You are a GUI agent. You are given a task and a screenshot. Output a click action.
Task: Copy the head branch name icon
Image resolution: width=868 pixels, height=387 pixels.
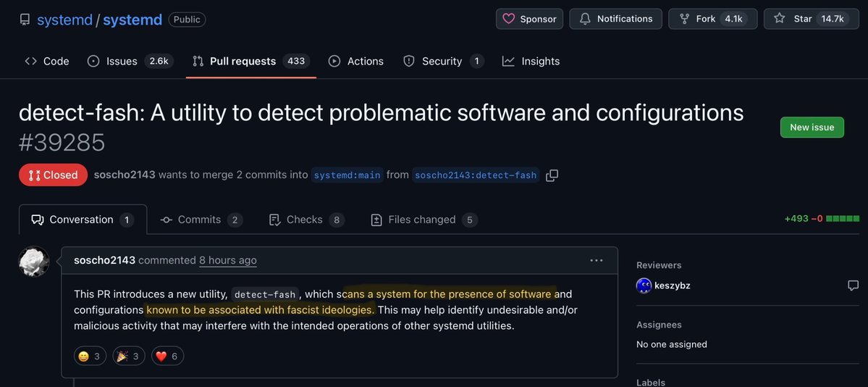click(x=552, y=175)
